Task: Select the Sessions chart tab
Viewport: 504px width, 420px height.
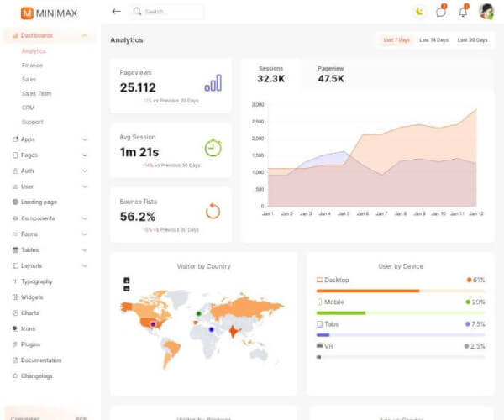Action: [x=271, y=74]
